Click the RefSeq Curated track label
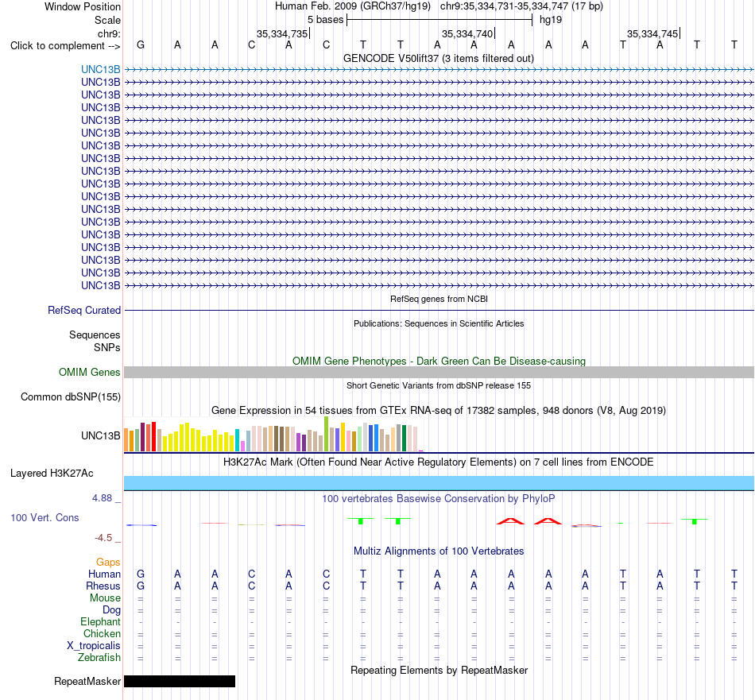755x700 pixels. click(x=84, y=310)
